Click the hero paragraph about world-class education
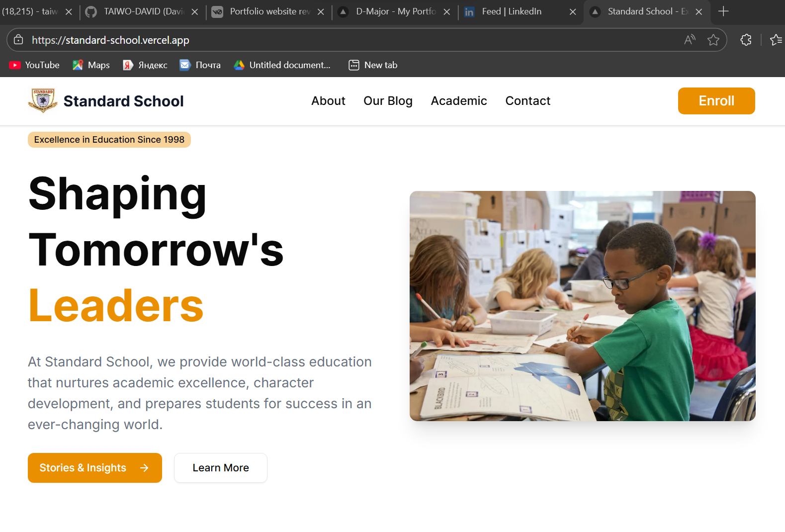Image resolution: width=785 pixels, height=532 pixels. point(200,393)
